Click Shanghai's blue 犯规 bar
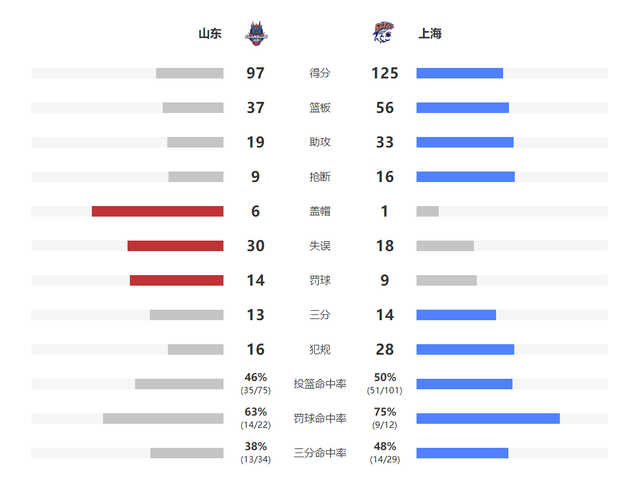 click(x=465, y=349)
